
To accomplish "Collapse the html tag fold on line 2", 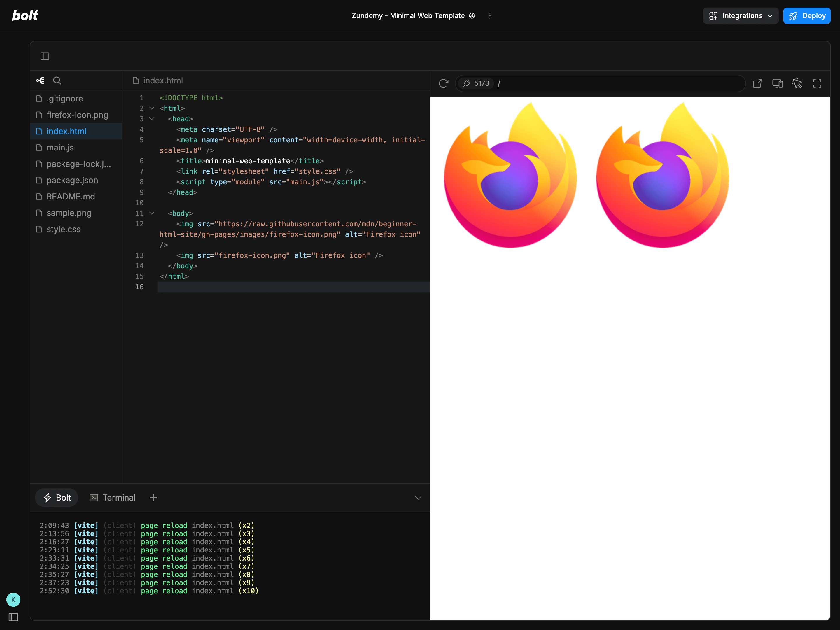I will (x=151, y=108).
